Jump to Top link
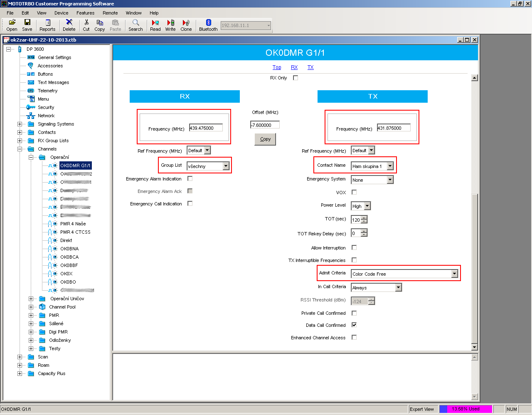532x415 pixels. (x=277, y=67)
